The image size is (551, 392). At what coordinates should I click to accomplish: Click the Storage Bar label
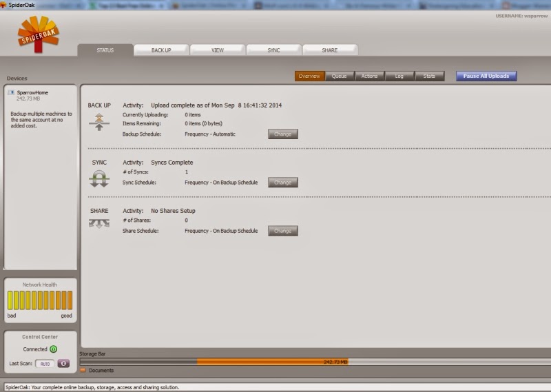coord(92,353)
